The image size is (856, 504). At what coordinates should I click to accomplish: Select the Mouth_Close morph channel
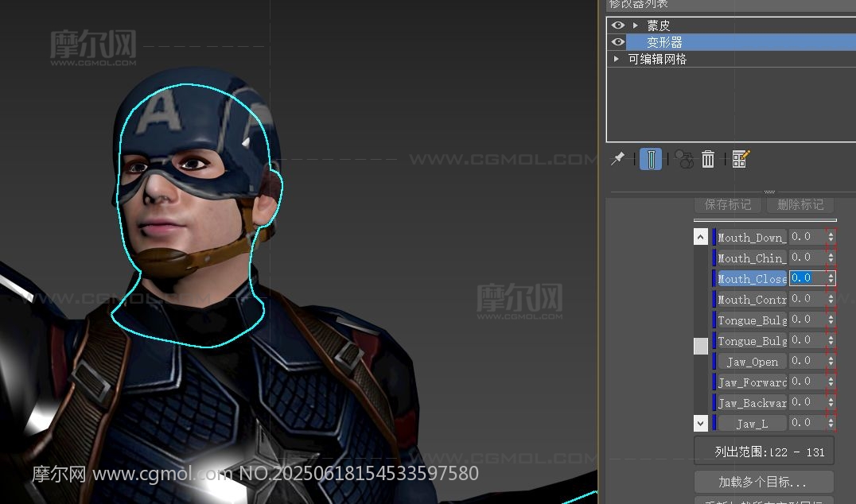[752, 278]
